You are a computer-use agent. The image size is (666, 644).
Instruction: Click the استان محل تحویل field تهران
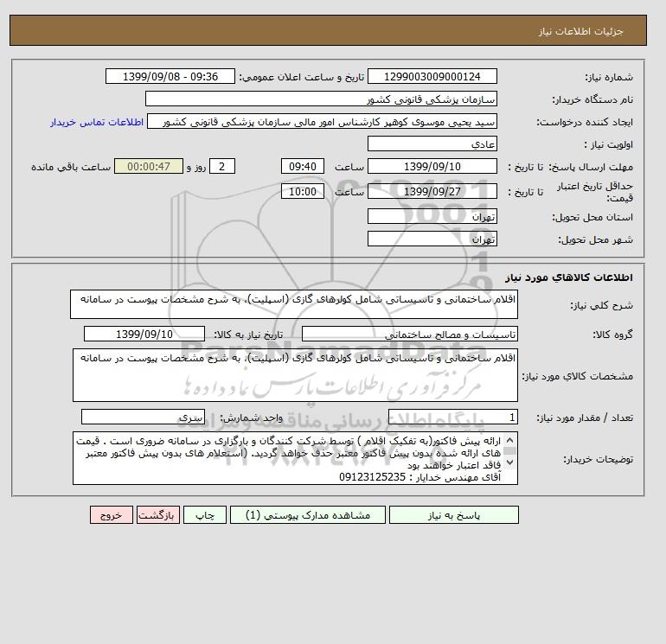coord(432,216)
